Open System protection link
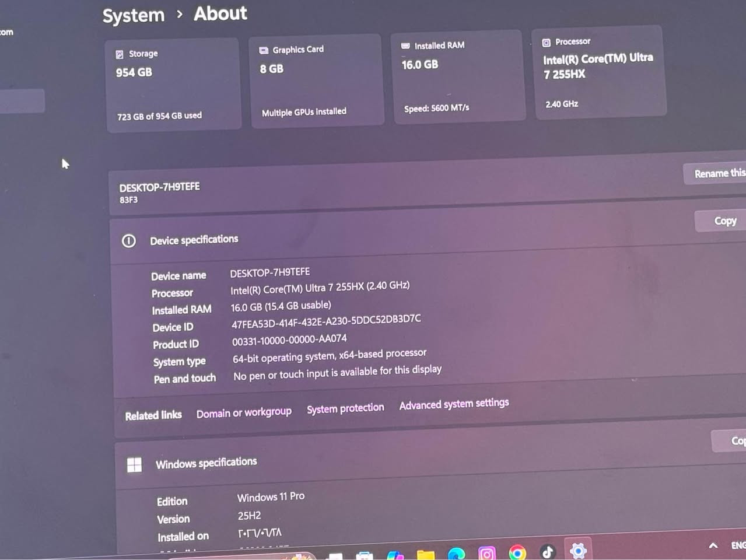Screen dimensions: 746x560 345,408
